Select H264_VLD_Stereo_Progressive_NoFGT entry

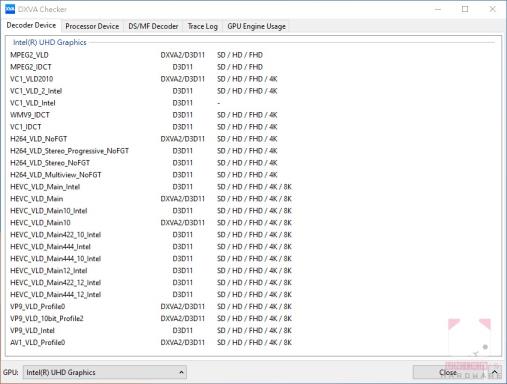(x=69, y=151)
